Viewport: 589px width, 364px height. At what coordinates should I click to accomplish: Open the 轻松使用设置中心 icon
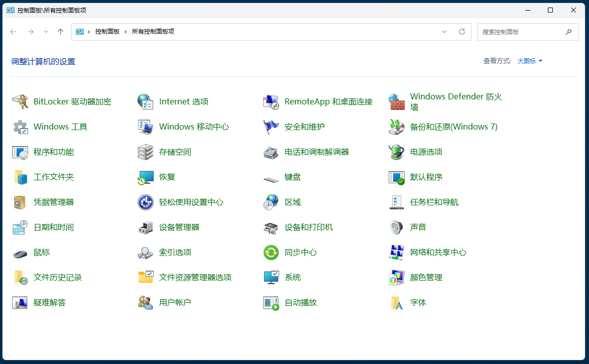(x=146, y=202)
